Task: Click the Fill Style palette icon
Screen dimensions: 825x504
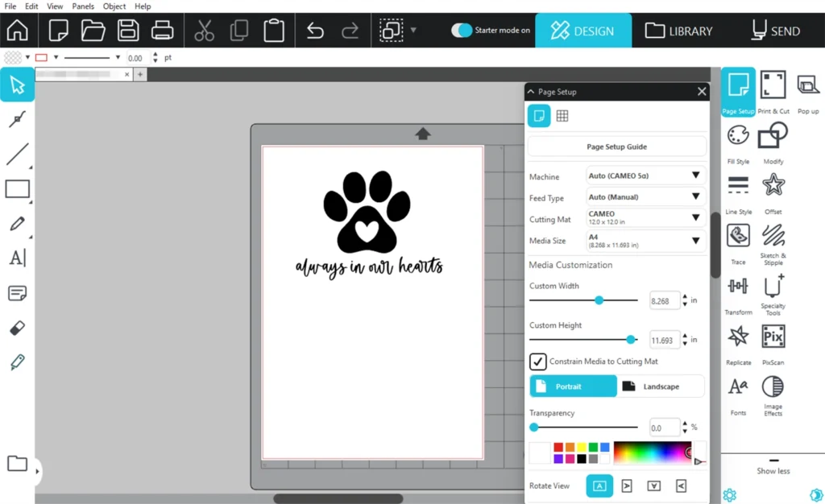Action: click(738, 136)
